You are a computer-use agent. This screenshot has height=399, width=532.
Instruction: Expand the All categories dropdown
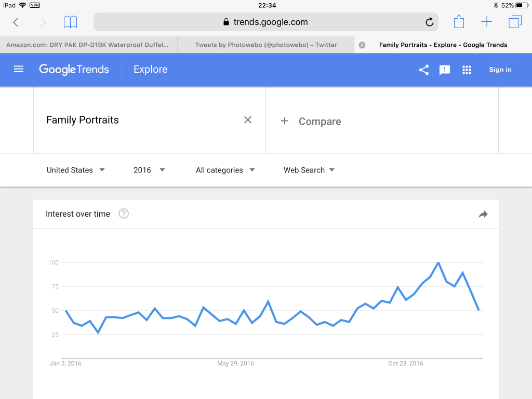[225, 170]
